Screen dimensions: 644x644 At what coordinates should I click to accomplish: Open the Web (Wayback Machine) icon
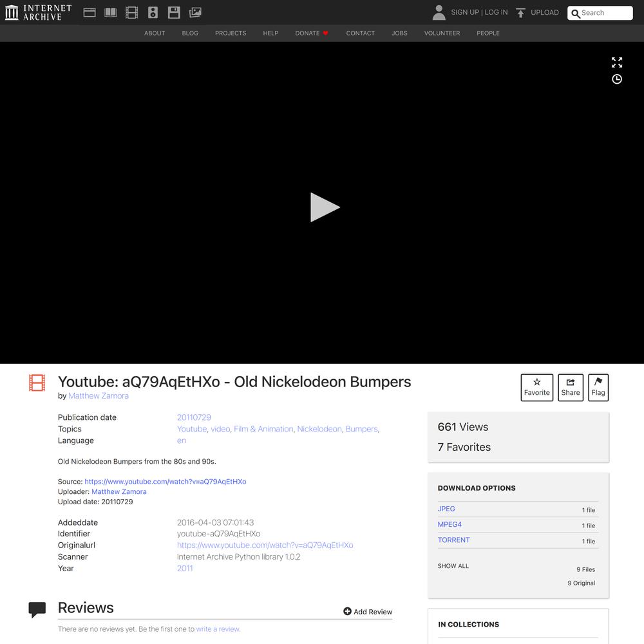coord(90,12)
